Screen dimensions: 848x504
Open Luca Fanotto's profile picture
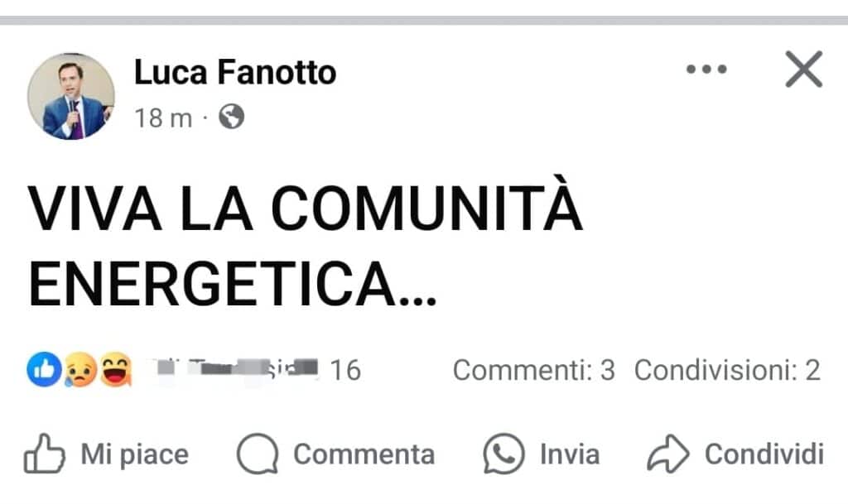[x=71, y=96]
